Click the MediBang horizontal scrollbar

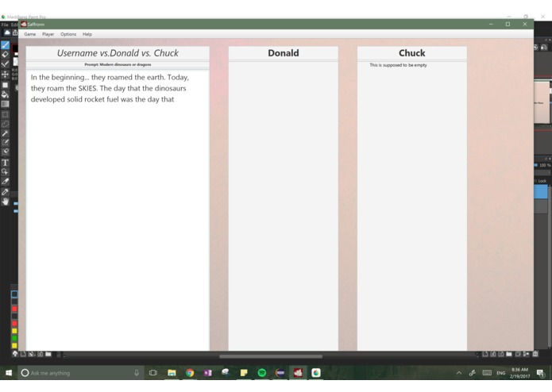coord(270,356)
